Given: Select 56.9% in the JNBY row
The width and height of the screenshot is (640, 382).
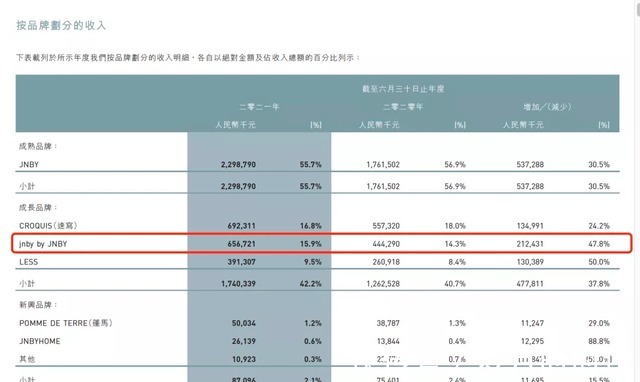Looking at the screenshot, I should click(x=455, y=164).
